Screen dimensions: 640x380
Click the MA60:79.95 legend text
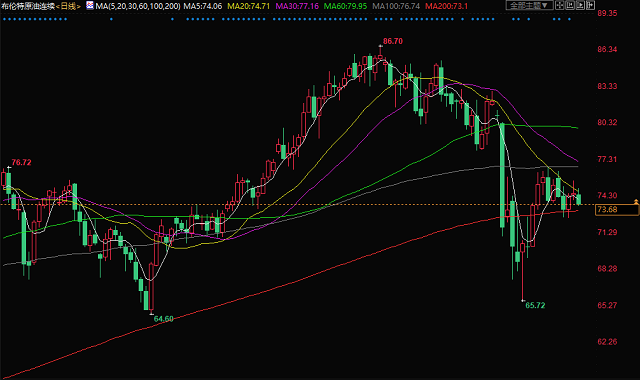pos(345,6)
